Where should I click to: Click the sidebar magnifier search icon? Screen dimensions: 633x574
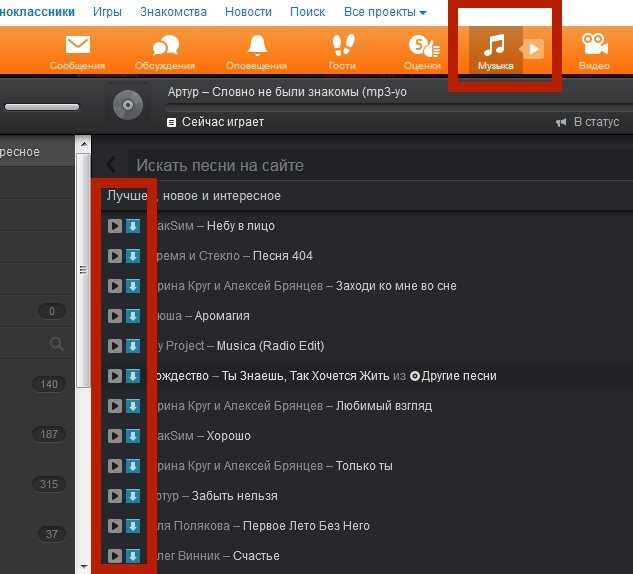[x=56, y=344]
